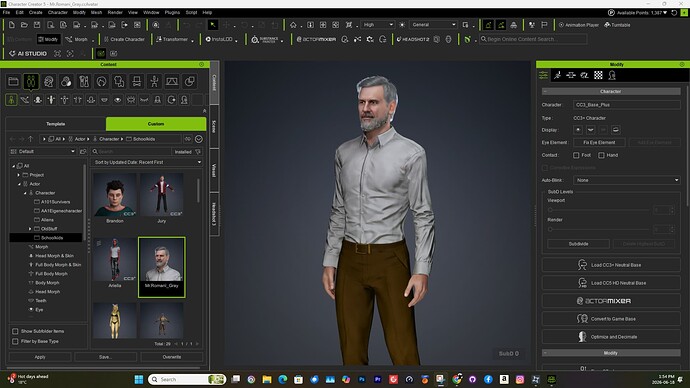
Task: Select the Skin/makeup category icon
Action: pos(66,81)
